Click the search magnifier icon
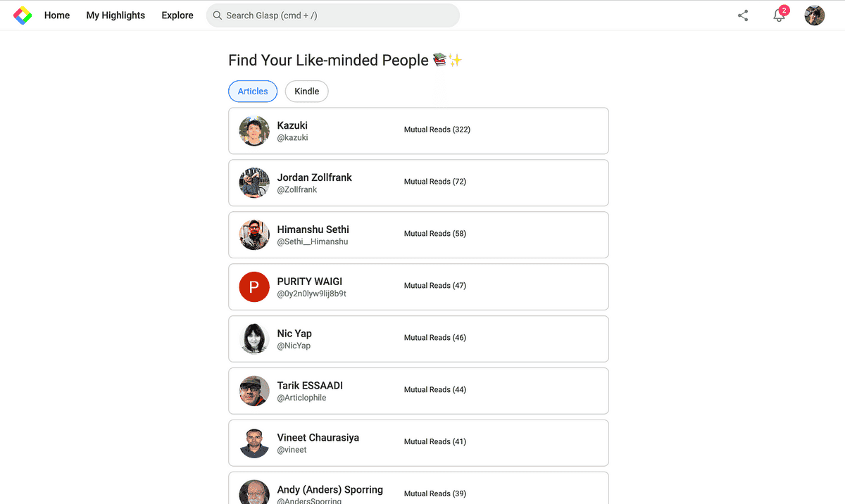This screenshot has width=845, height=504. tap(218, 15)
